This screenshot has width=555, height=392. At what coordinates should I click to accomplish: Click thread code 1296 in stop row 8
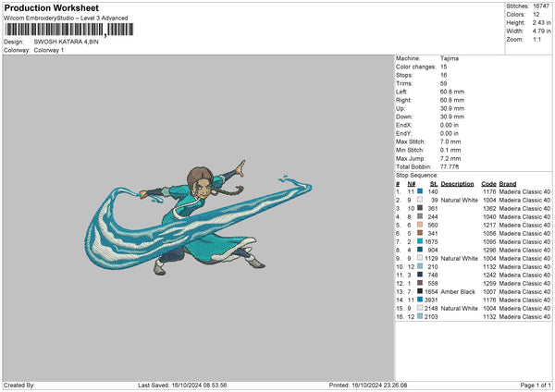(x=489, y=251)
